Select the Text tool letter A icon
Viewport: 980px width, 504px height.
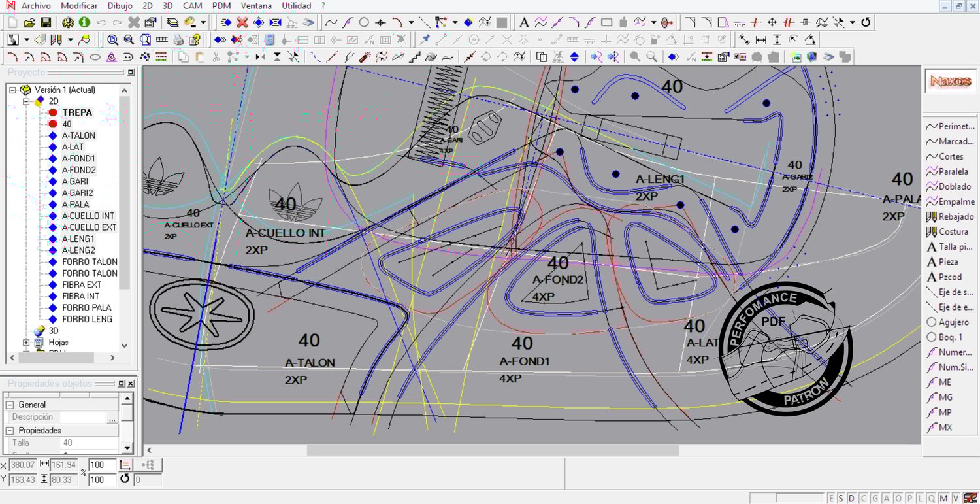(523, 22)
